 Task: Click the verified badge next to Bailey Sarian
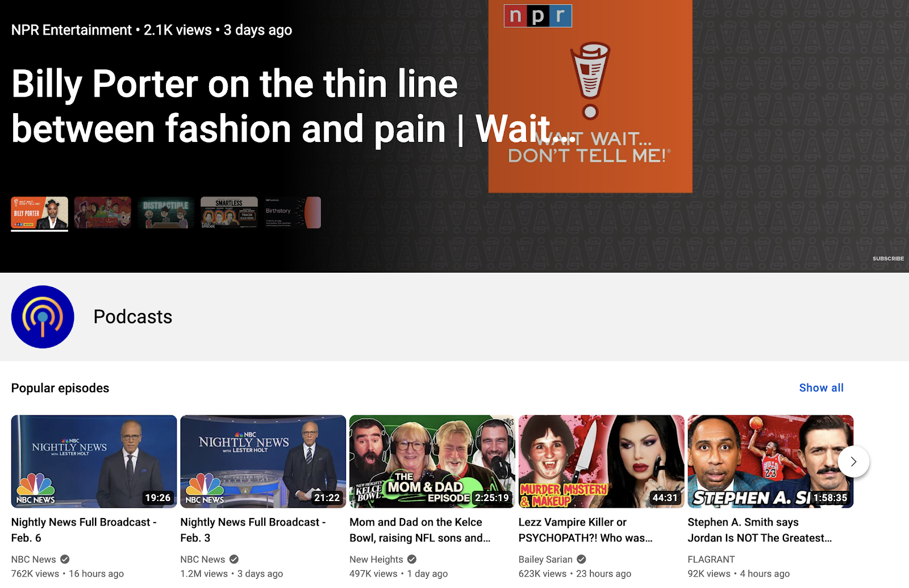[581, 560]
